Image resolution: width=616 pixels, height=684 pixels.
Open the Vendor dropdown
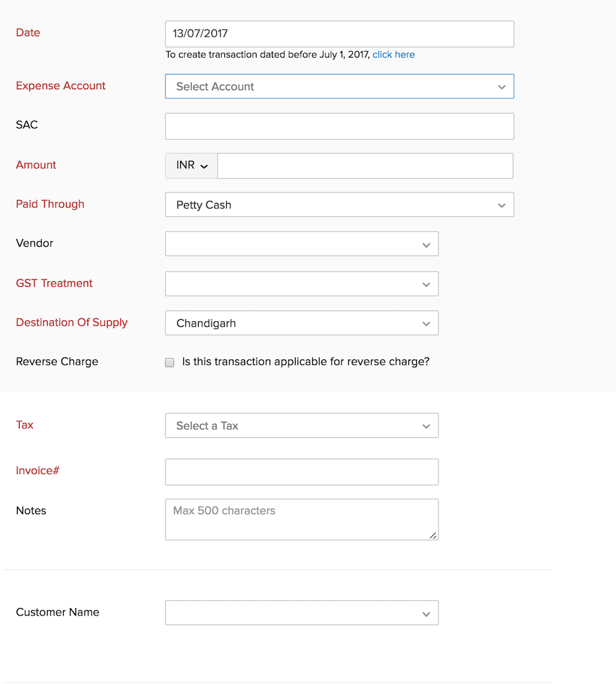pyautogui.click(x=293, y=244)
